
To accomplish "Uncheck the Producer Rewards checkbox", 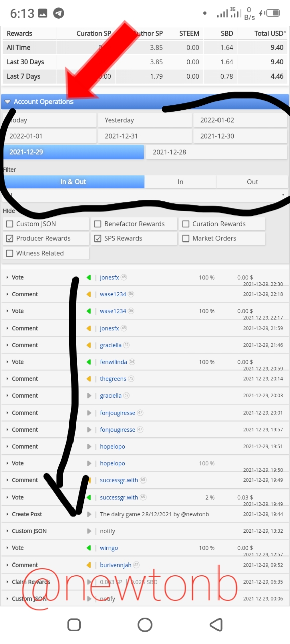I will [x=9, y=238].
